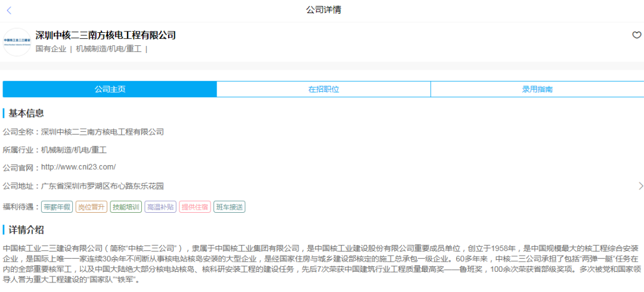This screenshot has height=292, width=644.
Task: Click the 班车接送 benefit tag
Action: click(230, 207)
